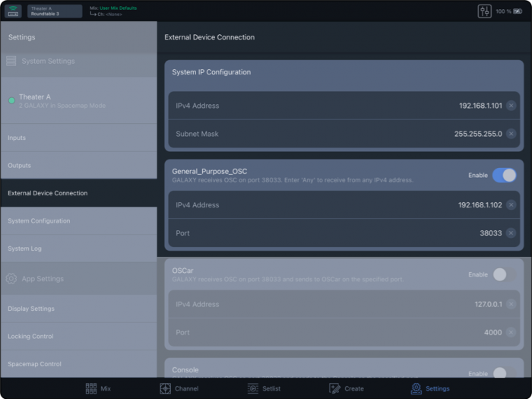Enable the OSCar toggle switch

point(505,274)
